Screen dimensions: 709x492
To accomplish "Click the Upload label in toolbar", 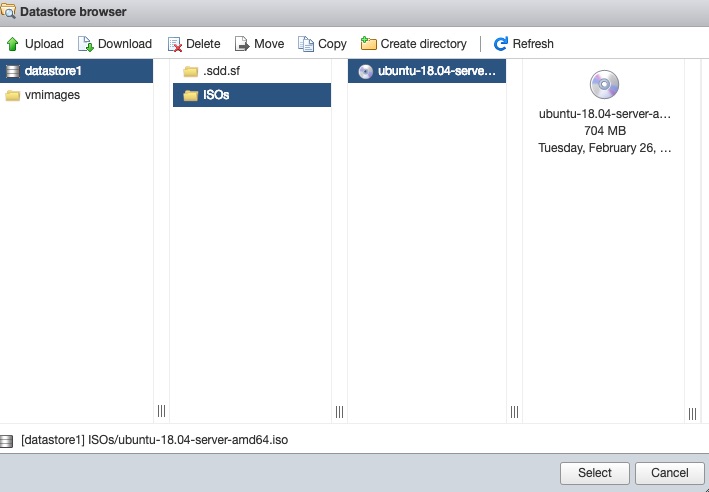I will [x=44, y=44].
